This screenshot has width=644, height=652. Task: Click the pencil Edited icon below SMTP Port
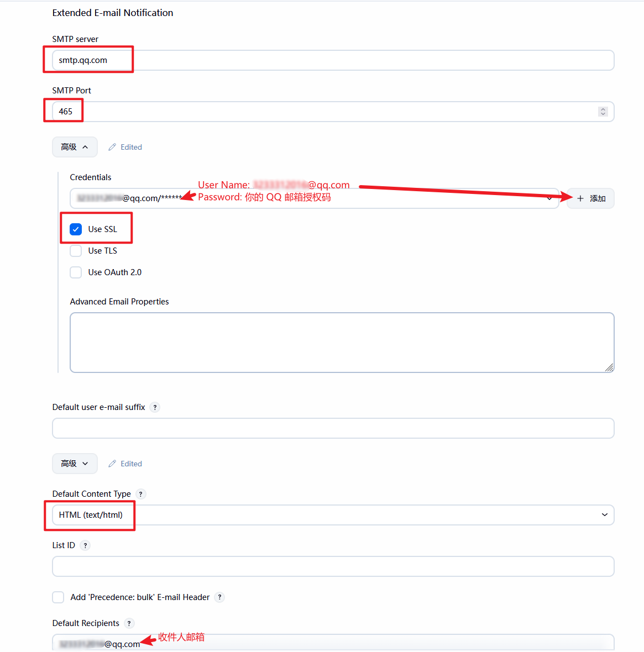click(112, 147)
